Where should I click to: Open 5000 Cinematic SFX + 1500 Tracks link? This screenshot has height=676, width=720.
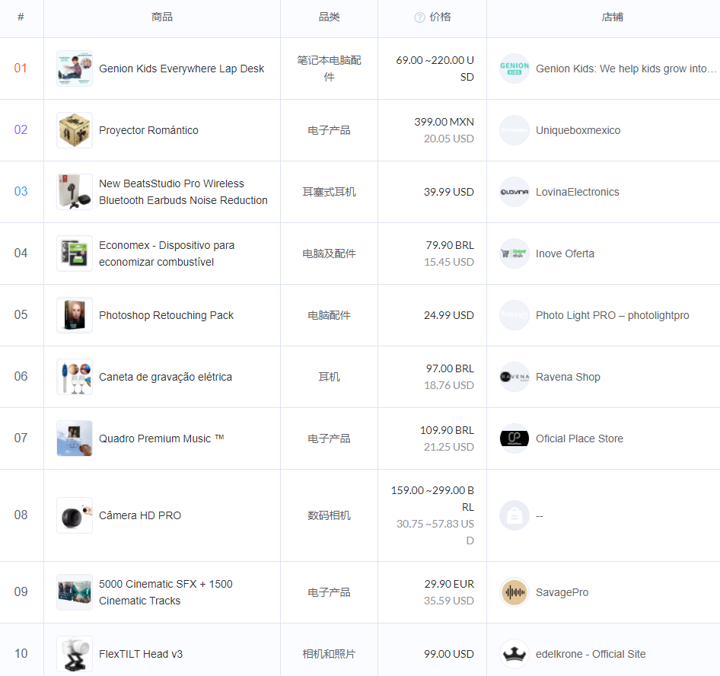[x=166, y=592]
